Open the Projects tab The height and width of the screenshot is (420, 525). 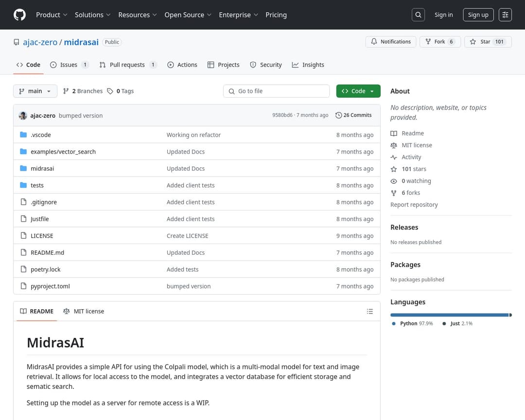(x=223, y=65)
